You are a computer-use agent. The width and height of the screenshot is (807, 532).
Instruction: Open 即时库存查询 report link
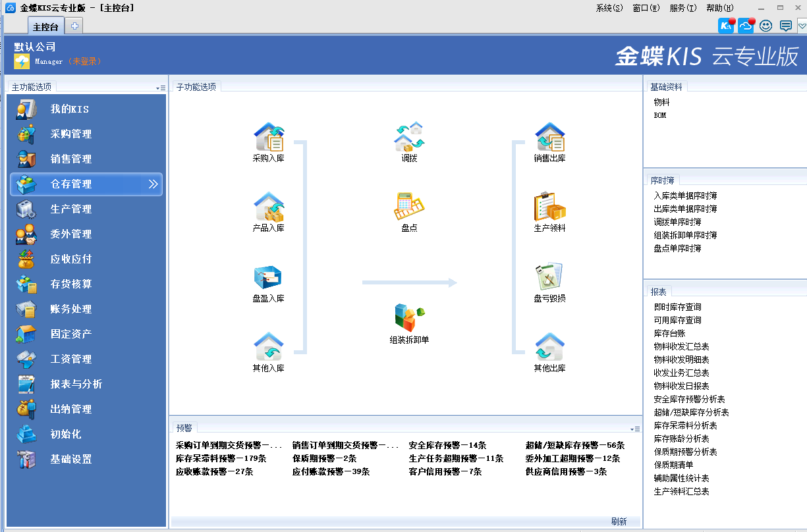click(677, 307)
